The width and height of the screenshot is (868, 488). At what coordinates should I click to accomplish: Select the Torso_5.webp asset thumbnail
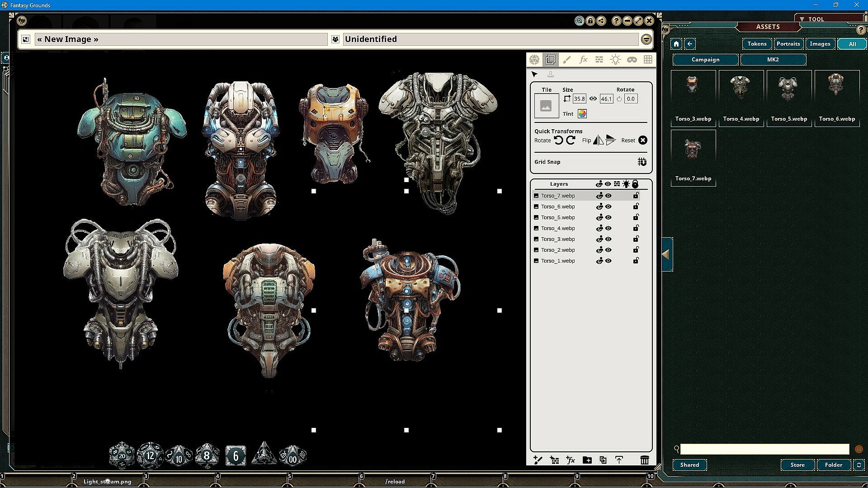(x=789, y=90)
